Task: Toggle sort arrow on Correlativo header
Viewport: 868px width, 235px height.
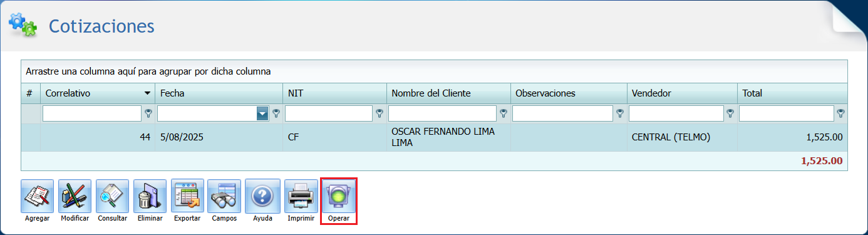Action: [x=148, y=93]
